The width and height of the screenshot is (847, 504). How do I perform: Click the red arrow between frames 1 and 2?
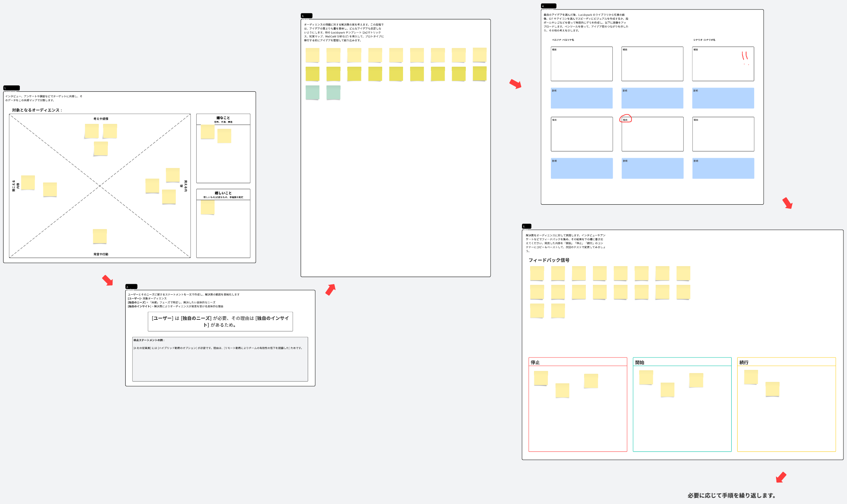tap(108, 281)
